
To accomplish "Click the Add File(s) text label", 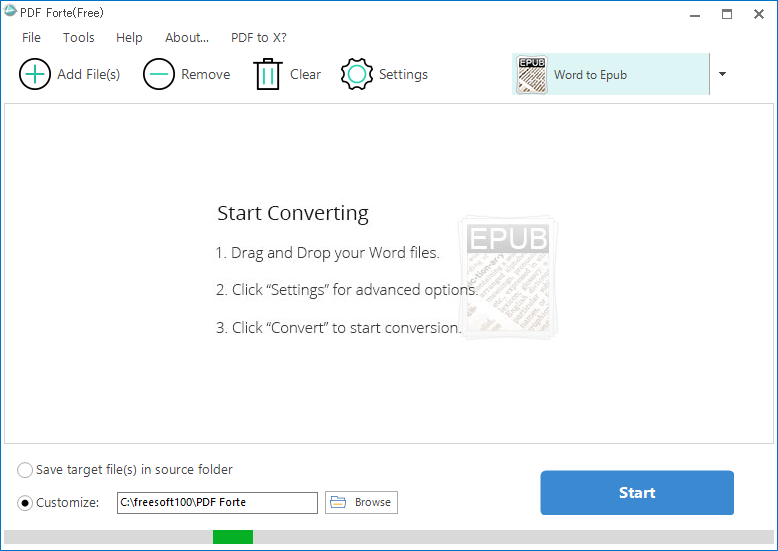I will tap(89, 74).
